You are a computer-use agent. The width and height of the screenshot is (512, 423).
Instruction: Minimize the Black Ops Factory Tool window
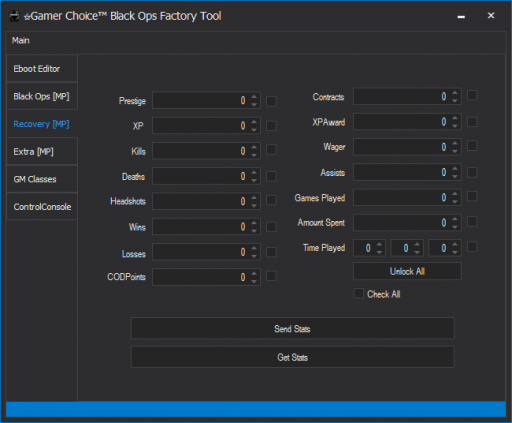pyautogui.click(x=461, y=16)
